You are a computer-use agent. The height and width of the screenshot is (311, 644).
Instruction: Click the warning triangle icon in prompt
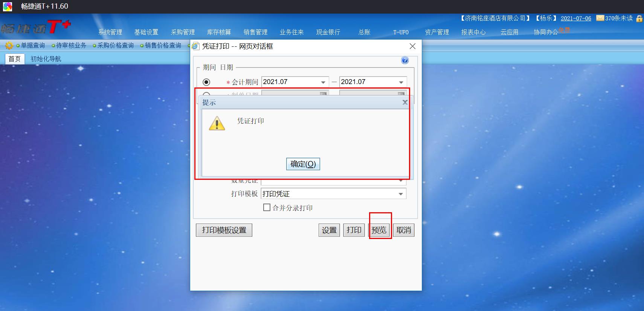pyautogui.click(x=217, y=124)
